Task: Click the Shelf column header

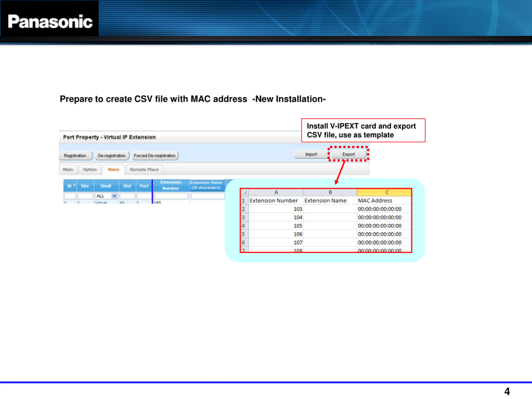Action: 106,186
